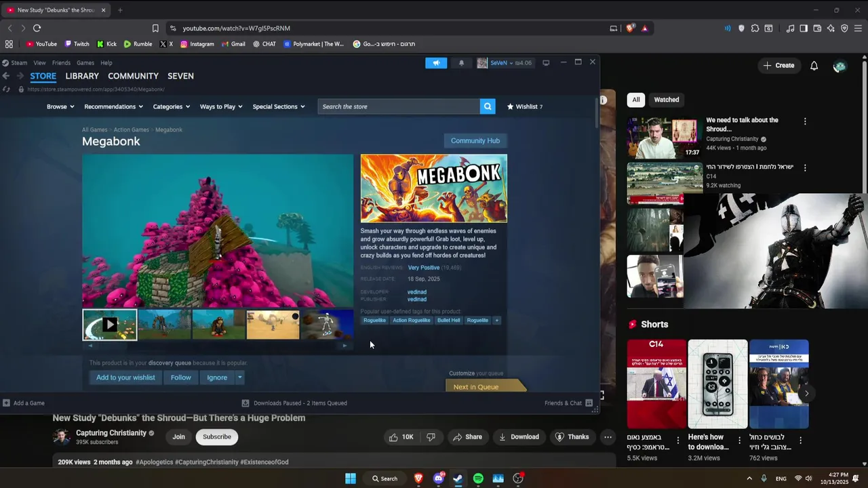The width and height of the screenshot is (868, 488).
Task: Click Follow button for Megabonk
Action: pyautogui.click(x=181, y=378)
